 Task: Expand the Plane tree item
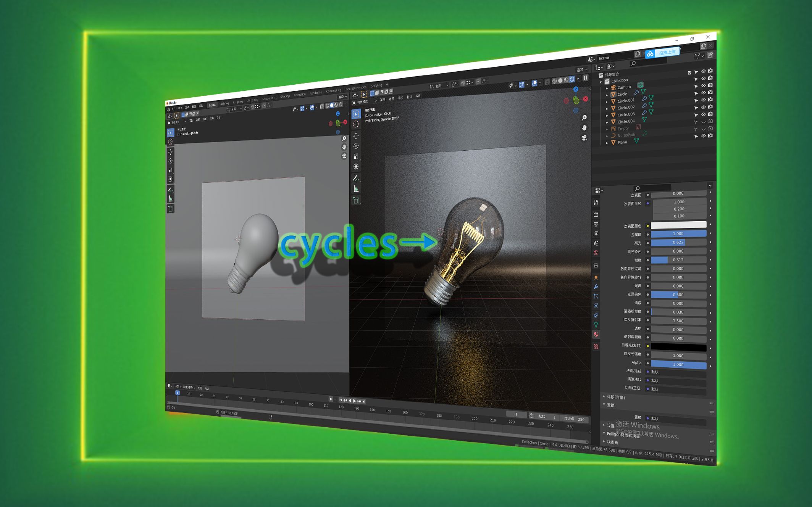[607, 143]
